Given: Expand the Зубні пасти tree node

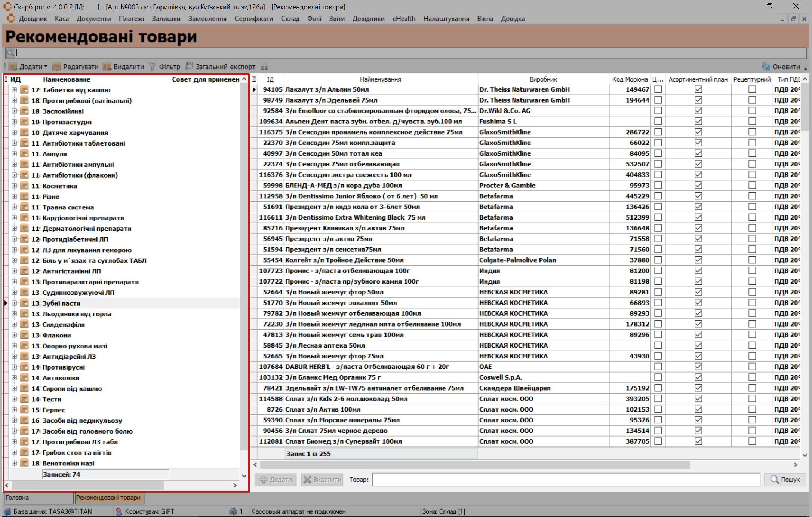Looking at the screenshot, I should click(14, 303).
